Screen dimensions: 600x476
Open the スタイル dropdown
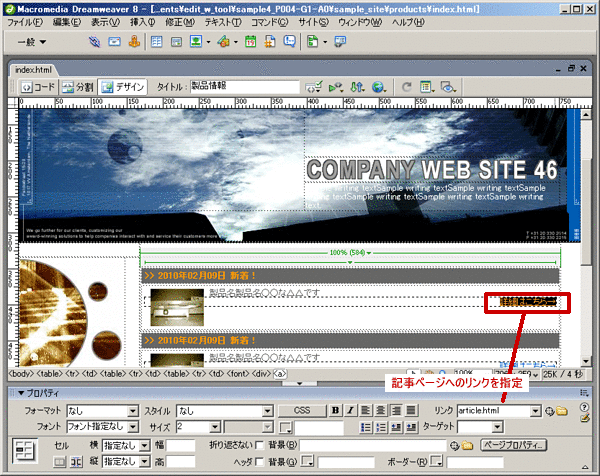pyautogui.click(x=267, y=411)
